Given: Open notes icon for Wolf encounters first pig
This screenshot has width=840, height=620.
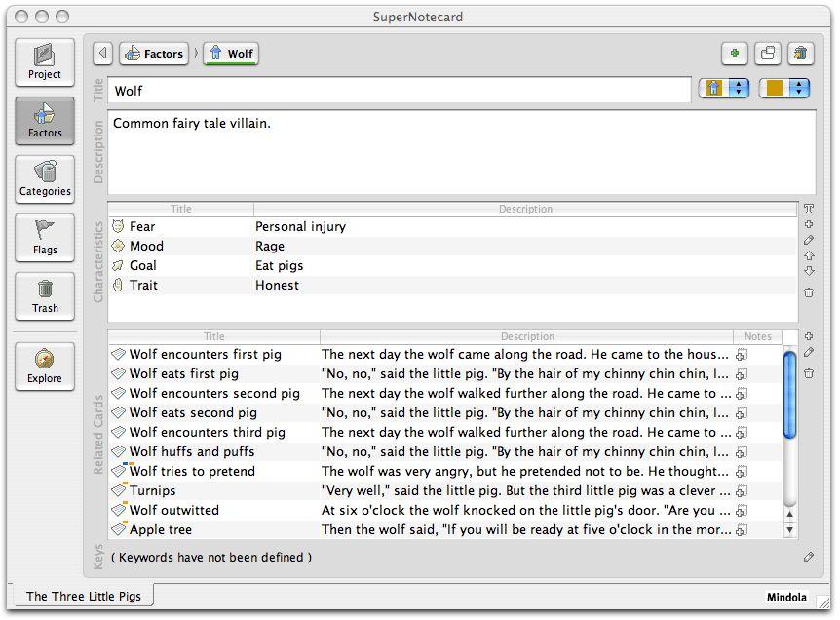Looking at the screenshot, I should (x=742, y=355).
